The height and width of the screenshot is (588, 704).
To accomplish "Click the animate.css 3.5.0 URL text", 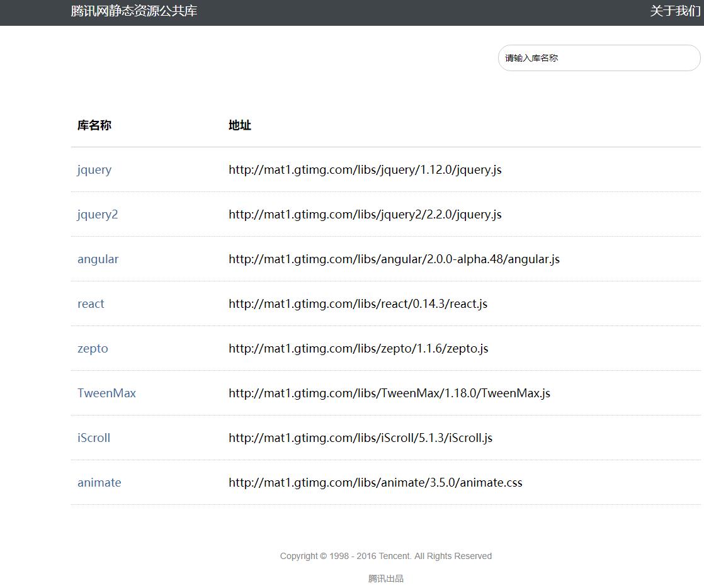I will coord(375,483).
